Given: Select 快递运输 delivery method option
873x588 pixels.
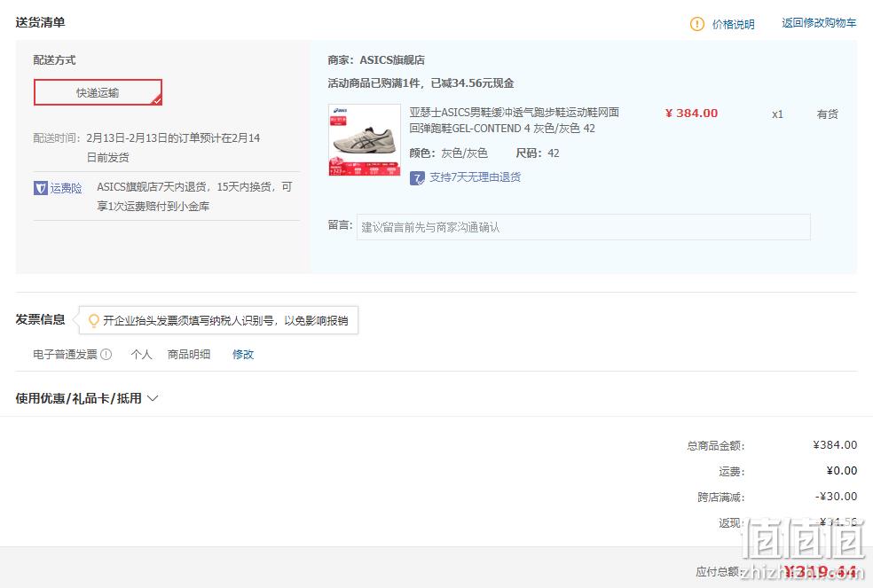Looking at the screenshot, I should pyautogui.click(x=98, y=92).
